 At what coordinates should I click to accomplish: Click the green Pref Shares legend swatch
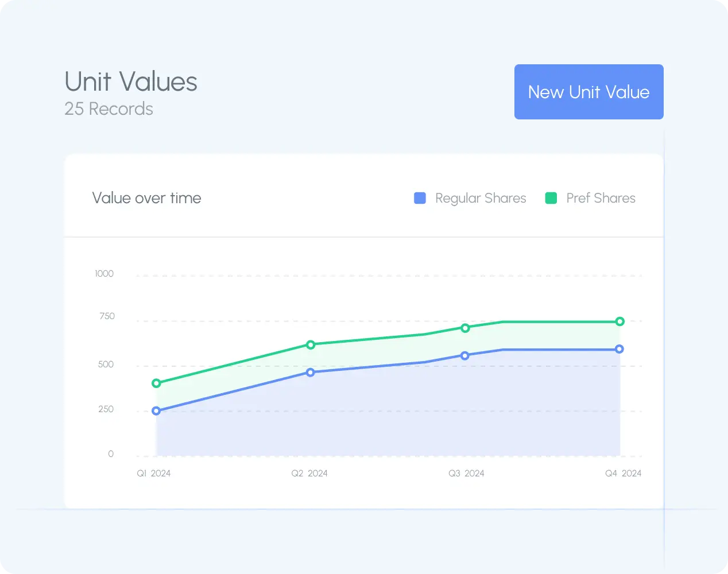click(551, 198)
